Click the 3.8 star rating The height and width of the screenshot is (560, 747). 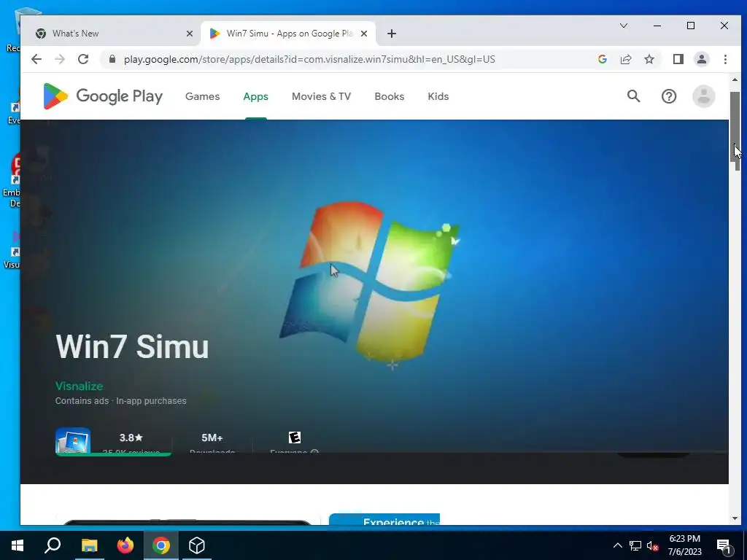(x=131, y=437)
